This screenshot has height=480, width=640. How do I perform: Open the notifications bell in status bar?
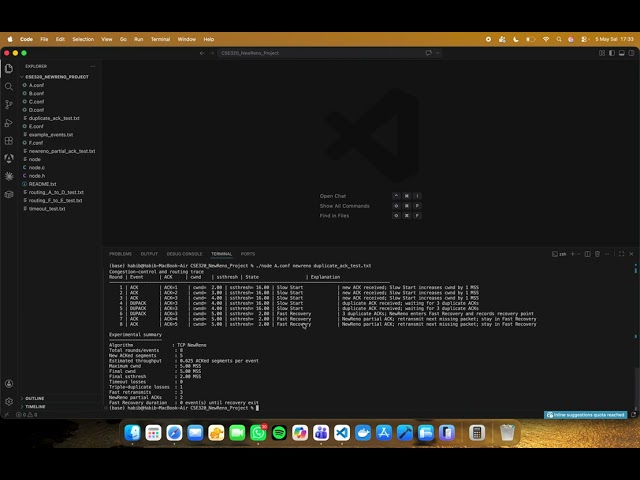tap(633, 415)
